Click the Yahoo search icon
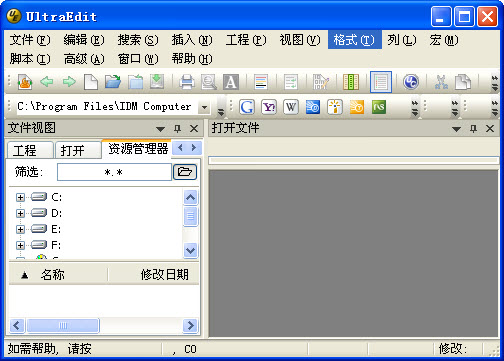The width and height of the screenshot is (504, 361). (x=269, y=107)
